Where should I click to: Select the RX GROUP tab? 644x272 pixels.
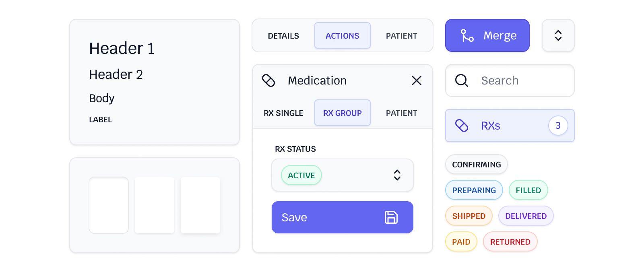coord(342,113)
